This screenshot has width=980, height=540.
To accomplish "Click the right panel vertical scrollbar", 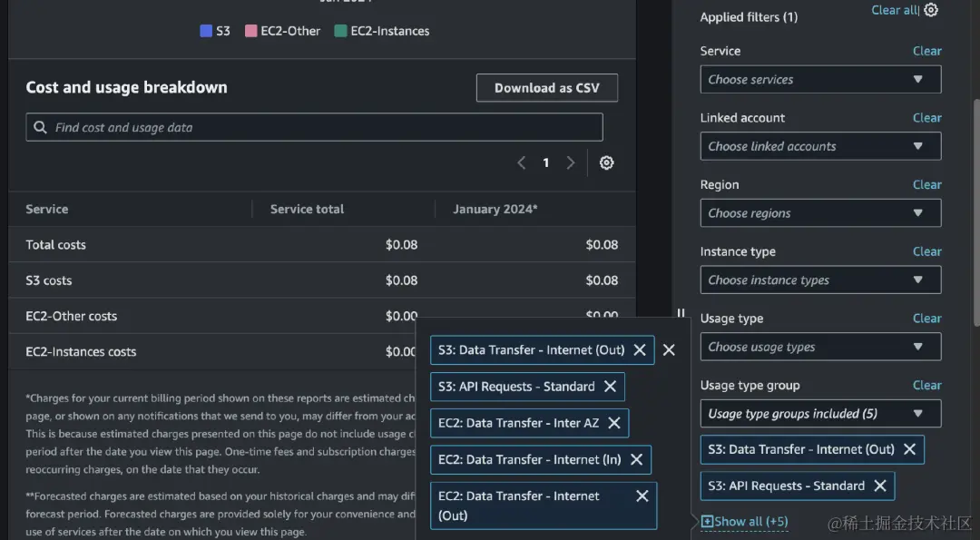I will 976,212.
